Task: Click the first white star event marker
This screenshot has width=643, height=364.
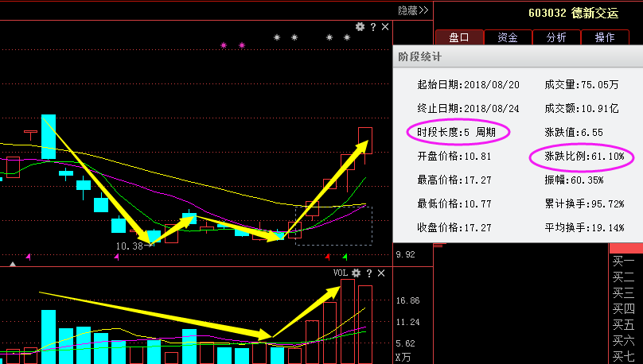Action: [277, 37]
